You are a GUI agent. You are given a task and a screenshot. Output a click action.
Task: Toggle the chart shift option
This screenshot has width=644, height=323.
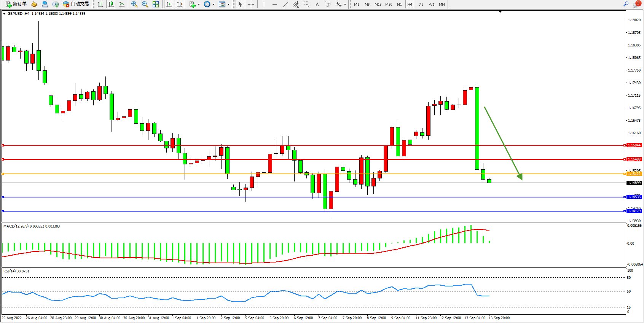coord(180,4)
